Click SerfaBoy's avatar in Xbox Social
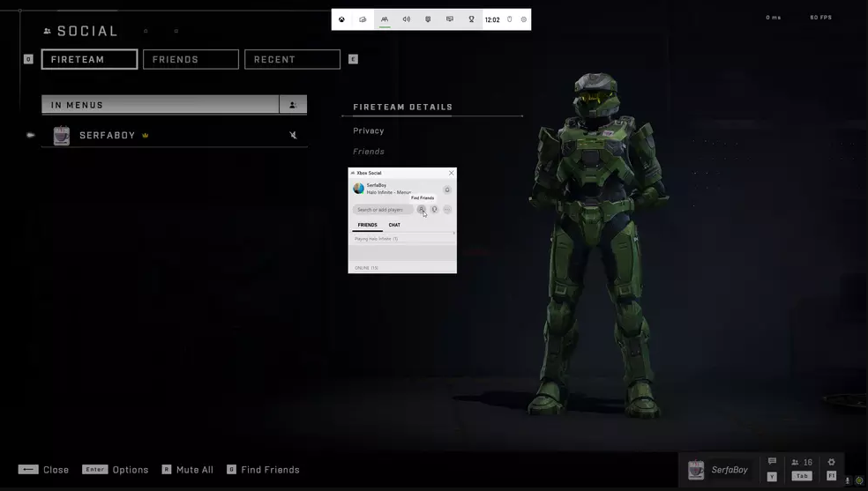This screenshot has width=868, height=491. (x=359, y=189)
